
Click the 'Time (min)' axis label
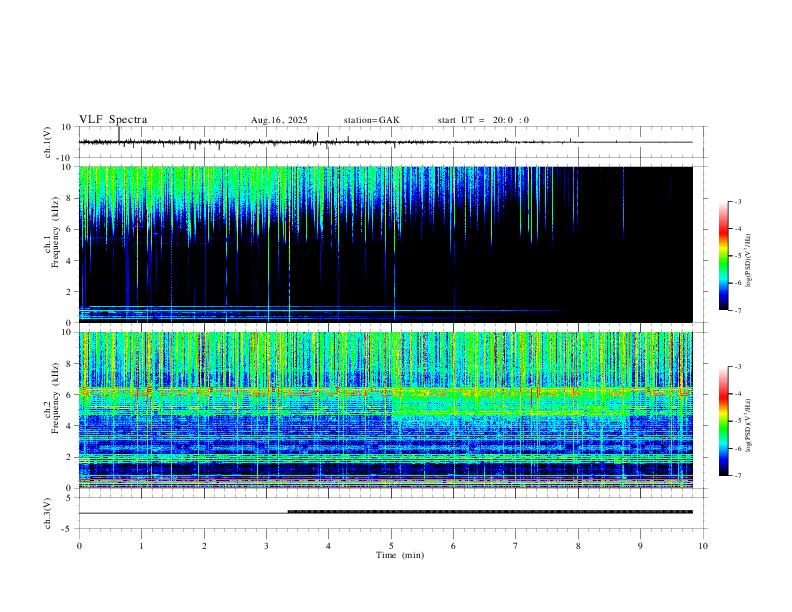click(400, 555)
